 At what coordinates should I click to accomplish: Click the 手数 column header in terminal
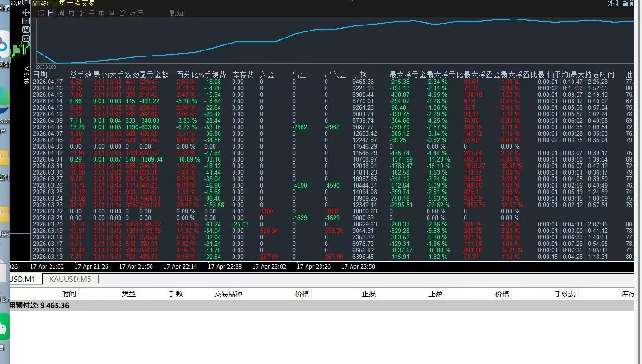pos(176,294)
